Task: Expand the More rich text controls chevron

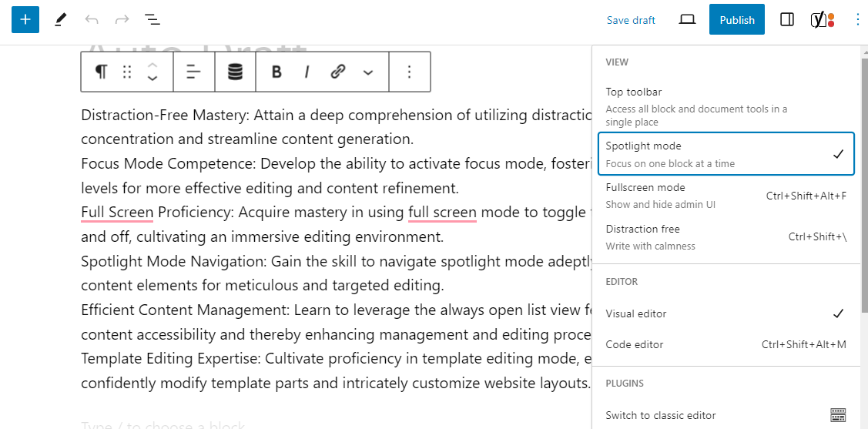Action: (x=368, y=72)
